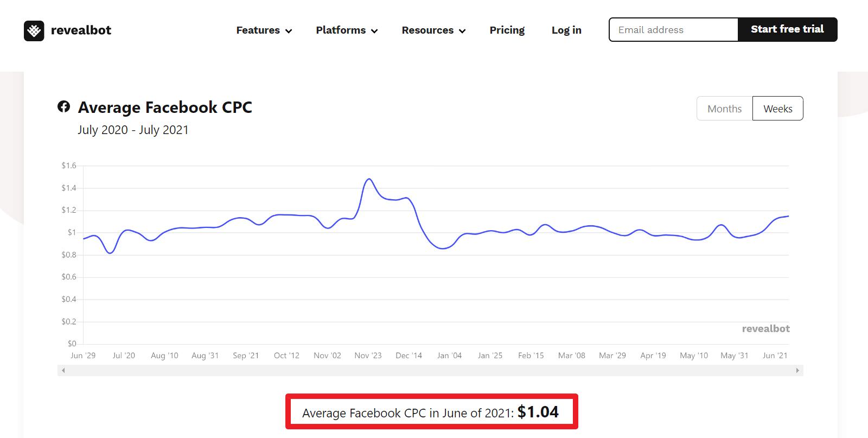Click the left arrow on the chart scrollbar
The height and width of the screenshot is (438, 868).
click(x=63, y=370)
